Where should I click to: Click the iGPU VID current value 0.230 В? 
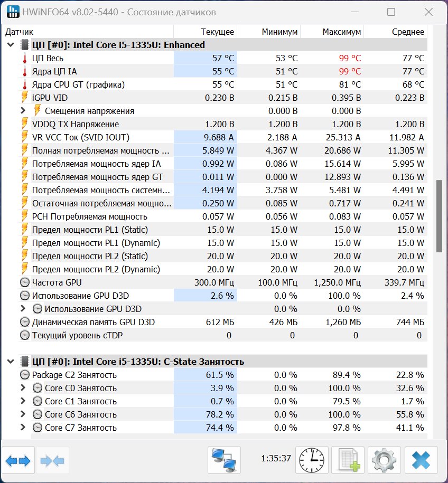click(x=220, y=98)
